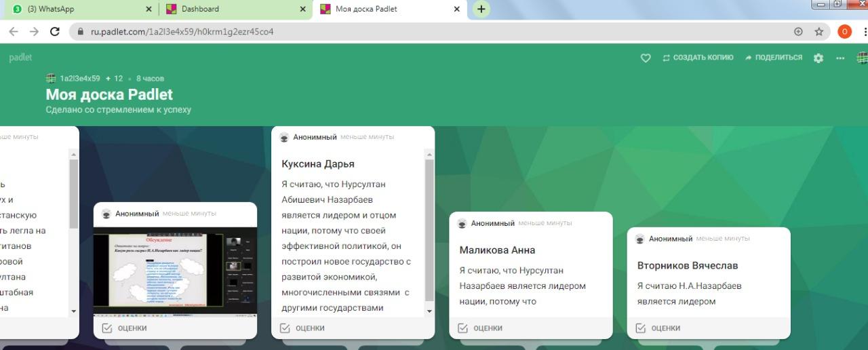Image resolution: width=868 pixels, height=350 pixels.
Task: Click Анонимный name on image post
Action: click(137, 214)
